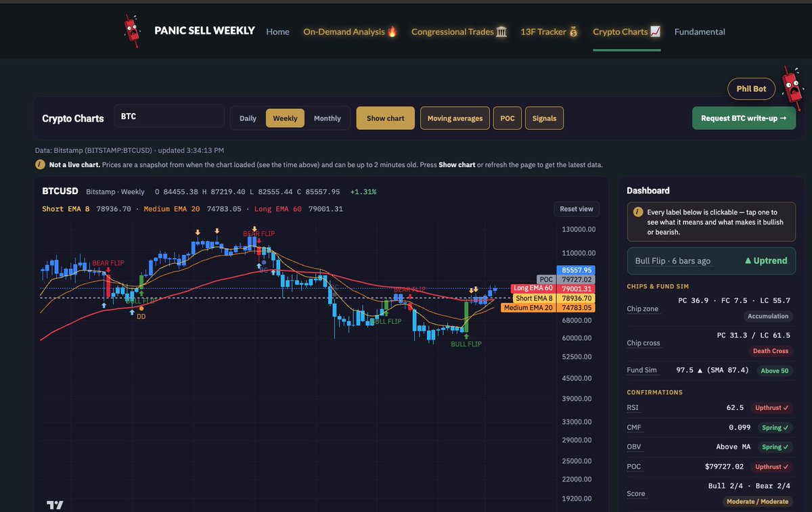Image resolution: width=812 pixels, height=512 pixels.
Task: Click the Medium EMA 20 price tag
Action: [549, 308]
